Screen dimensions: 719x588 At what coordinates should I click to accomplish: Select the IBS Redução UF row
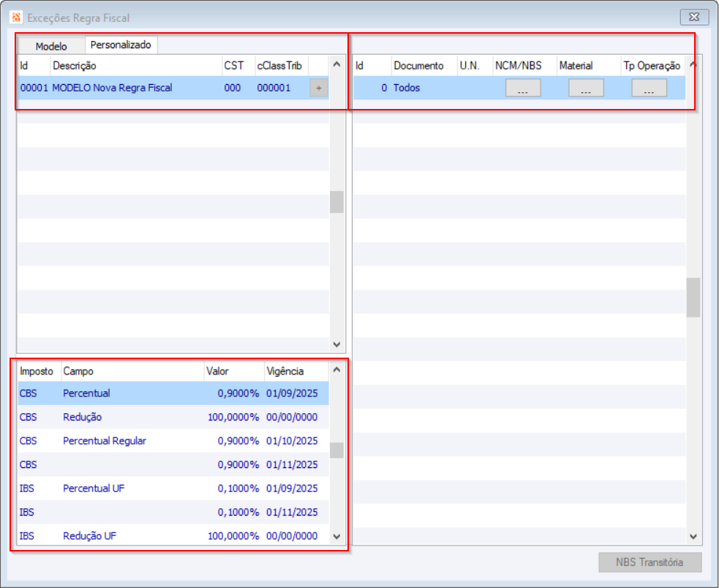click(173, 536)
